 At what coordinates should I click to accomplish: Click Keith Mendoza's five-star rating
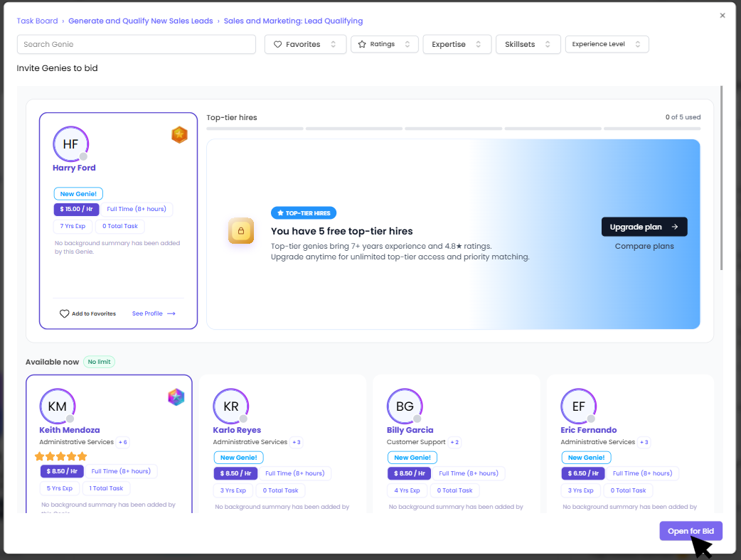(x=61, y=456)
